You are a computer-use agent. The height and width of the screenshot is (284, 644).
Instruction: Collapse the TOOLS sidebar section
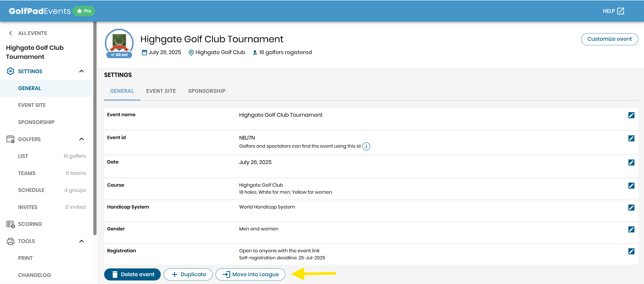(x=81, y=241)
